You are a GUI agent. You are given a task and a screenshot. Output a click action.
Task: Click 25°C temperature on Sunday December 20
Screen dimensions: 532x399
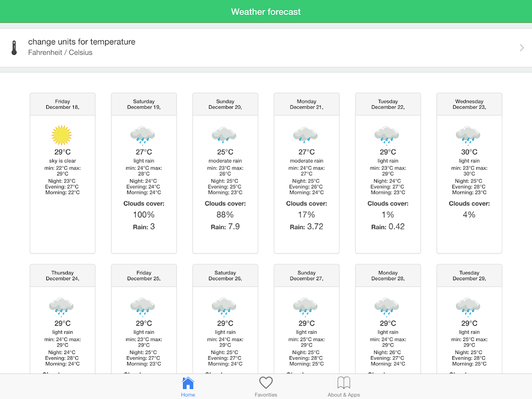click(225, 152)
